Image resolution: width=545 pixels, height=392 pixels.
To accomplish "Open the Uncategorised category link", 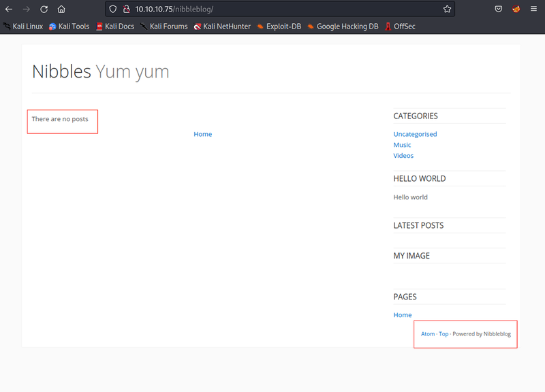I will 415,134.
